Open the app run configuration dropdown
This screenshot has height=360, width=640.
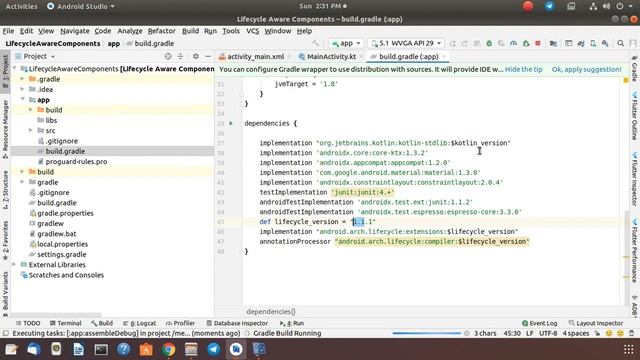click(346, 43)
